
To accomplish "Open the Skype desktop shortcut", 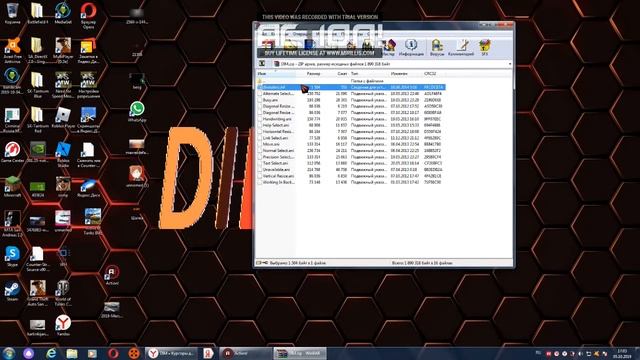I will (12, 257).
